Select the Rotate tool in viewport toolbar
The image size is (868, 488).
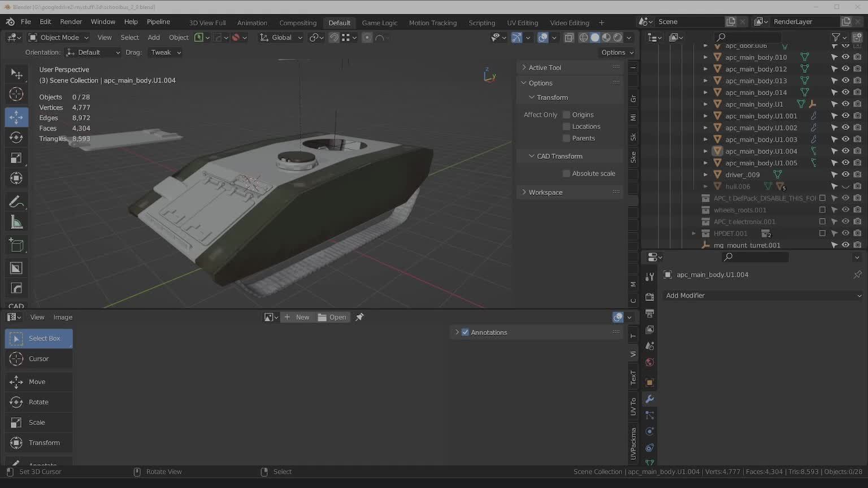click(x=16, y=138)
